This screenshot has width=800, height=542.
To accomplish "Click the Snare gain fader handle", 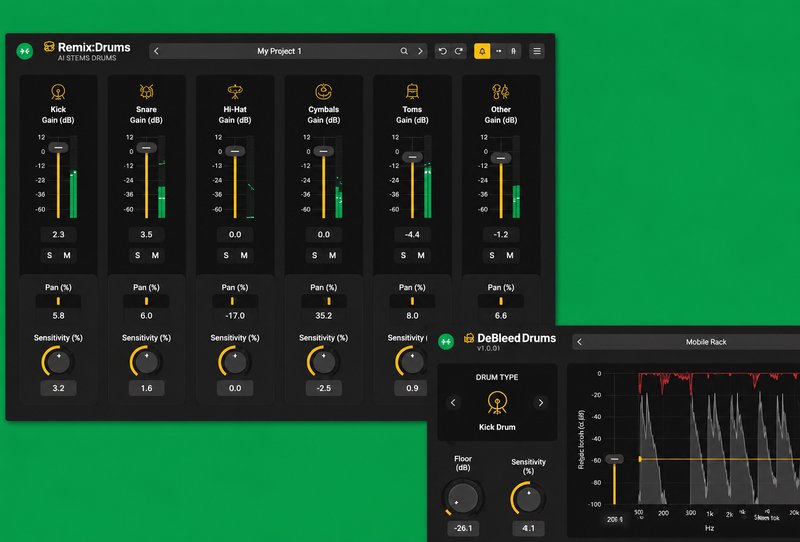I will tap(146, 147).
